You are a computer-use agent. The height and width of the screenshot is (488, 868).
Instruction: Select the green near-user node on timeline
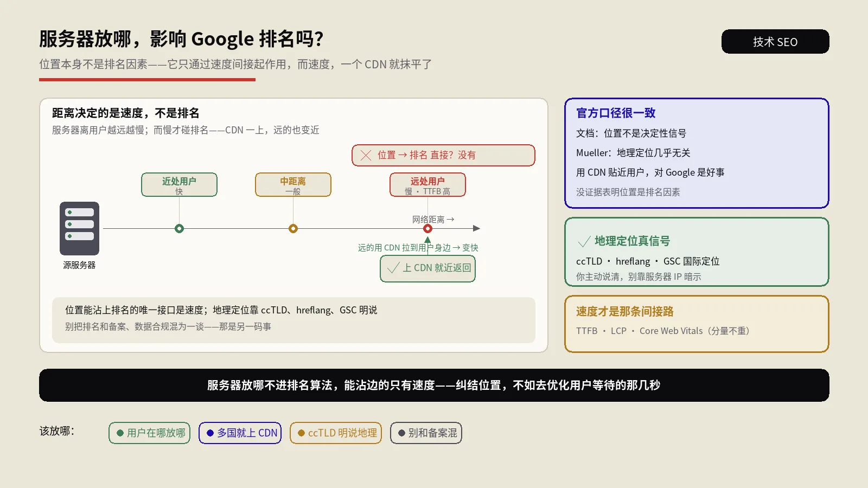click(x=179, y=228)
